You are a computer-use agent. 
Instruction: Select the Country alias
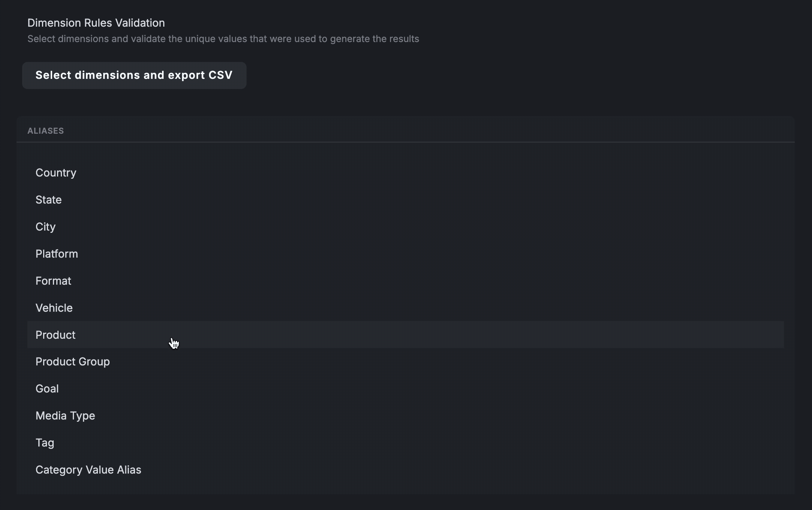[406, 173]
